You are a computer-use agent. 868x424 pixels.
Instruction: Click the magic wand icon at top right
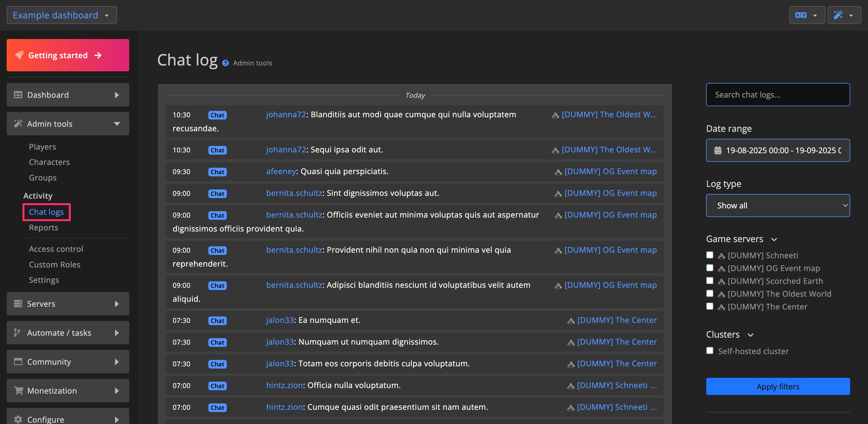coord(839,15)
